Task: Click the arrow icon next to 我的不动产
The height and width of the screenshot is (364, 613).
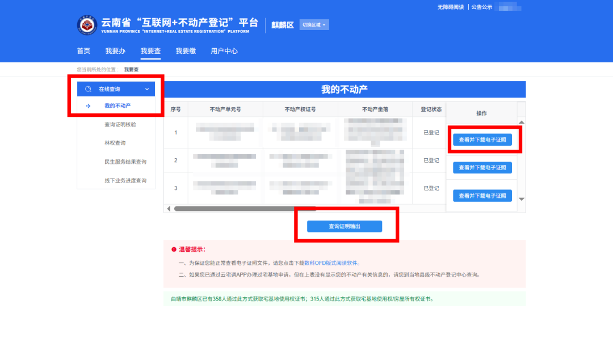Action: tap(89, 106)
